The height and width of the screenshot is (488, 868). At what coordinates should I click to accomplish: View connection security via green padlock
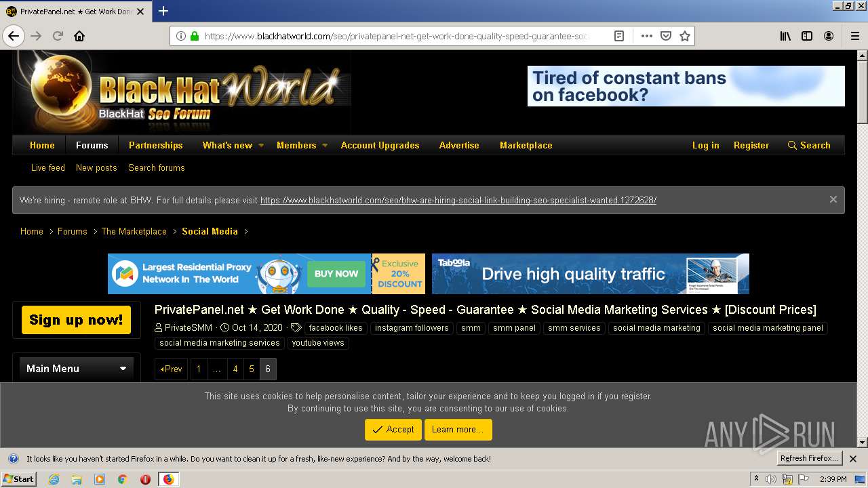(x=195, y=36)
